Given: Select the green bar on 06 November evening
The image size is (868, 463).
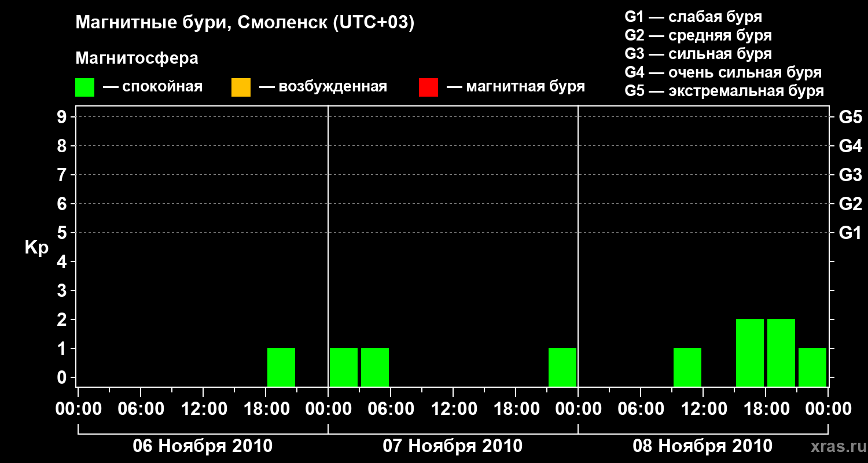Looking at the screenshot, I should click(x=281, y=367).
